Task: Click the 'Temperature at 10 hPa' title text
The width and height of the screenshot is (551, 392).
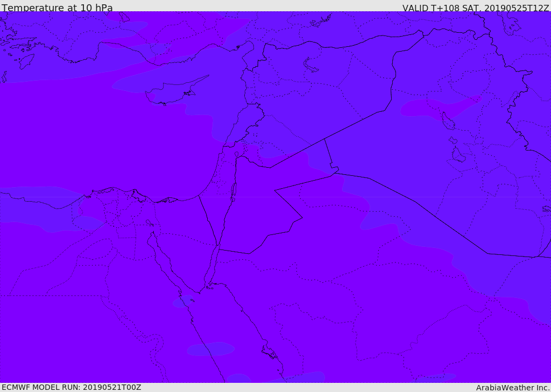Action: [57, 8]
